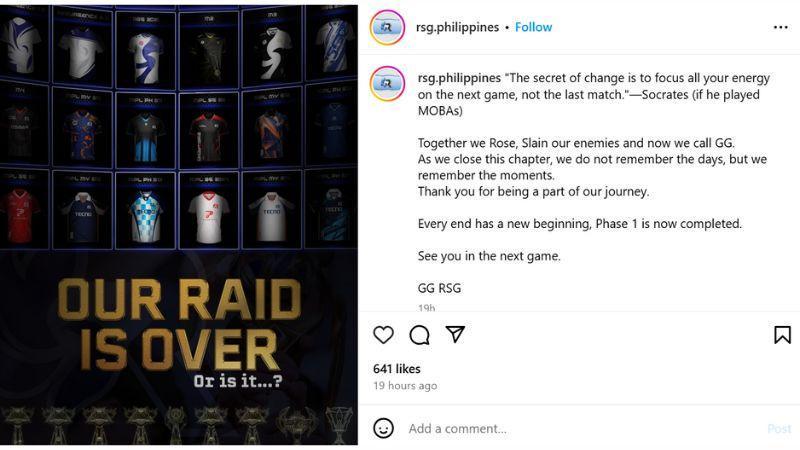This screenshot has height=450, width=800.
Task: Follow the rsg.philippines account
Action: [533, 27]
